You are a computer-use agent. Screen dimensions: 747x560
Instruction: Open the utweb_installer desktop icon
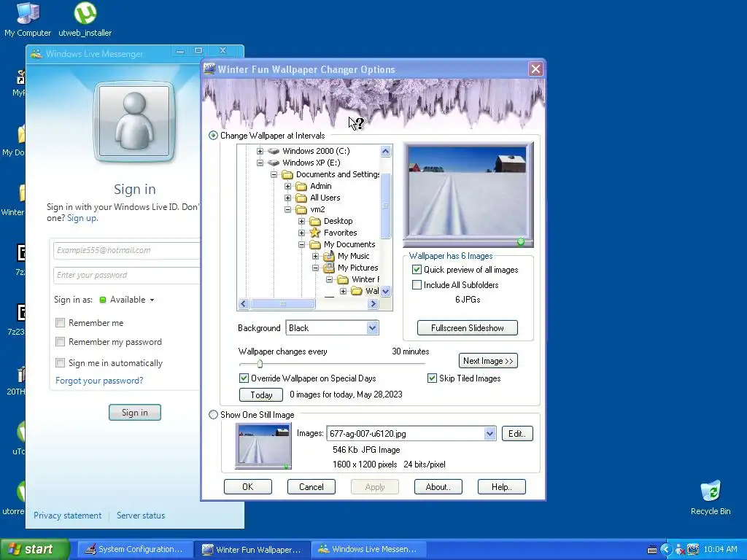tap(85, 19)
